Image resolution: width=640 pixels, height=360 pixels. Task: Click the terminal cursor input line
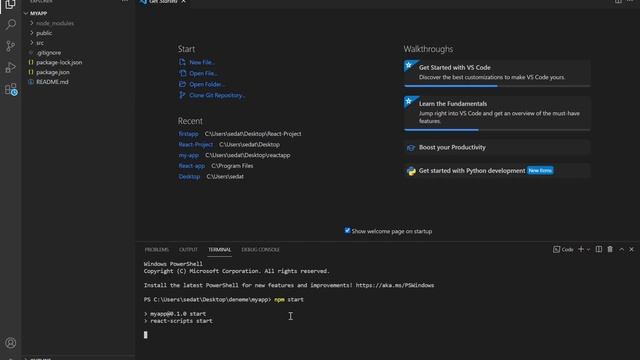pyautogui.click(x=146, y=335)
